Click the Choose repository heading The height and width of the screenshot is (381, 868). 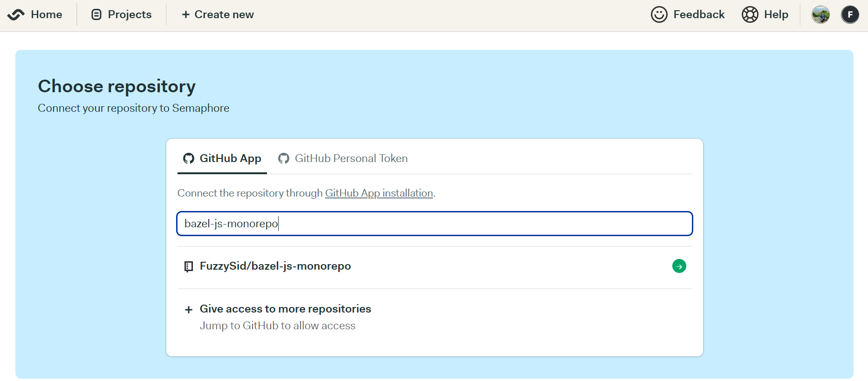tap(116, 86)
